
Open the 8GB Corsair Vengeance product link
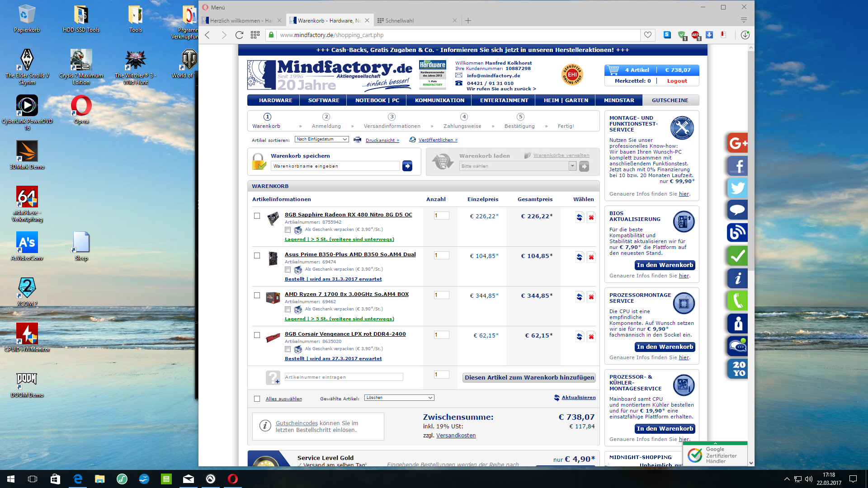coord(345,334)
